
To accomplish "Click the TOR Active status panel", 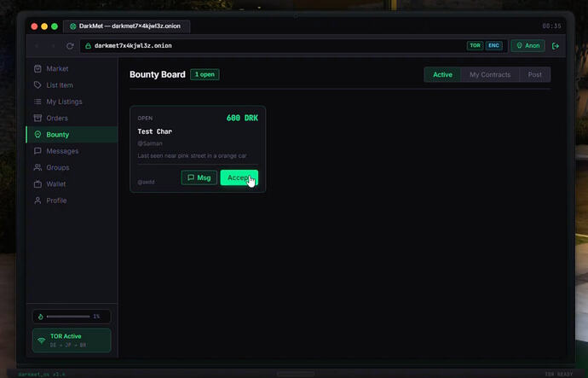I will coord(72,340).
